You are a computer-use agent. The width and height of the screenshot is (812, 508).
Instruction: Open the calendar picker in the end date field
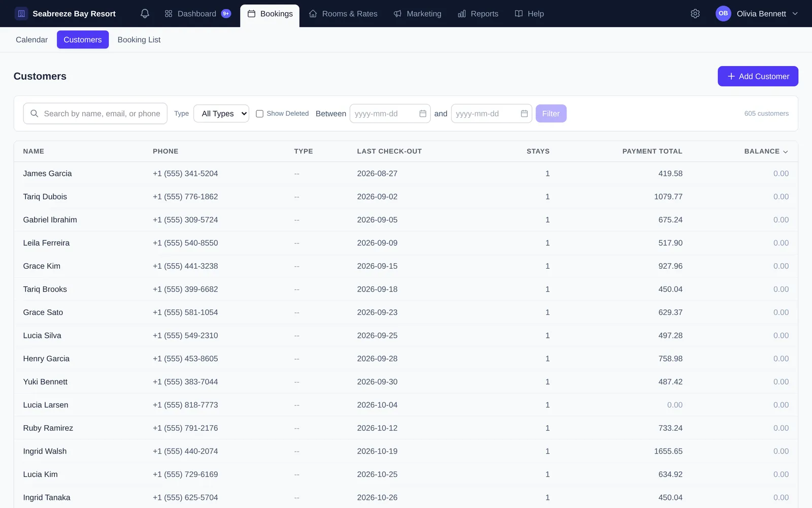524,114
